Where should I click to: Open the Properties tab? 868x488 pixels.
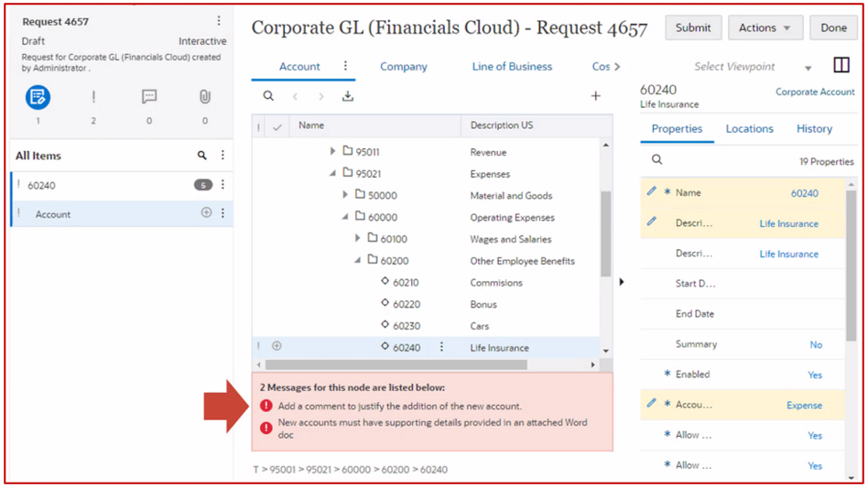[x=677, y=129]
